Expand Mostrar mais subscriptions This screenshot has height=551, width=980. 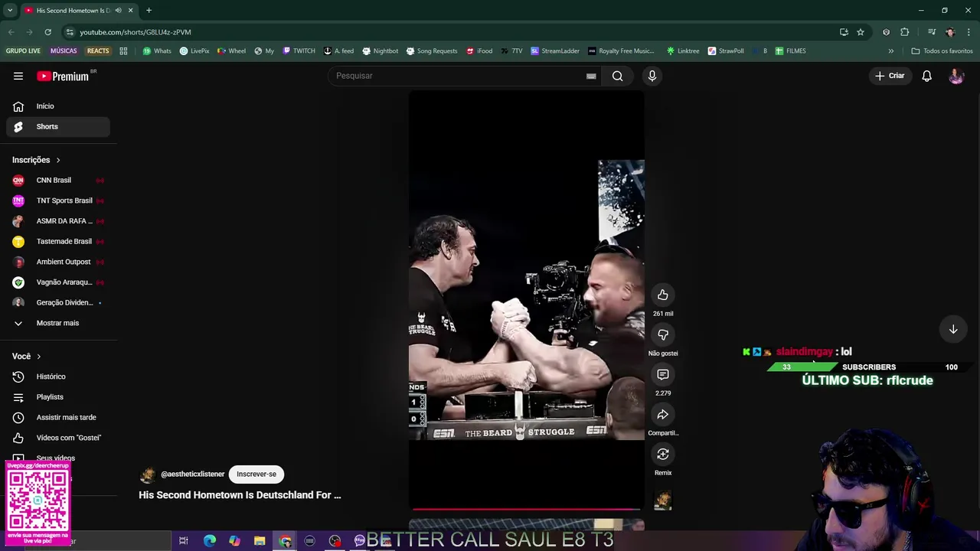pos(57,323)
